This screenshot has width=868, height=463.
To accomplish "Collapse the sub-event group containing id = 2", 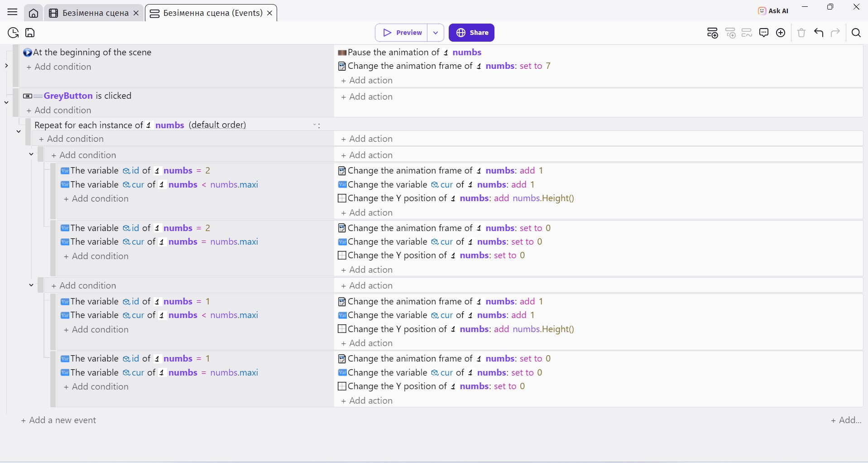I will coord(31,154).
